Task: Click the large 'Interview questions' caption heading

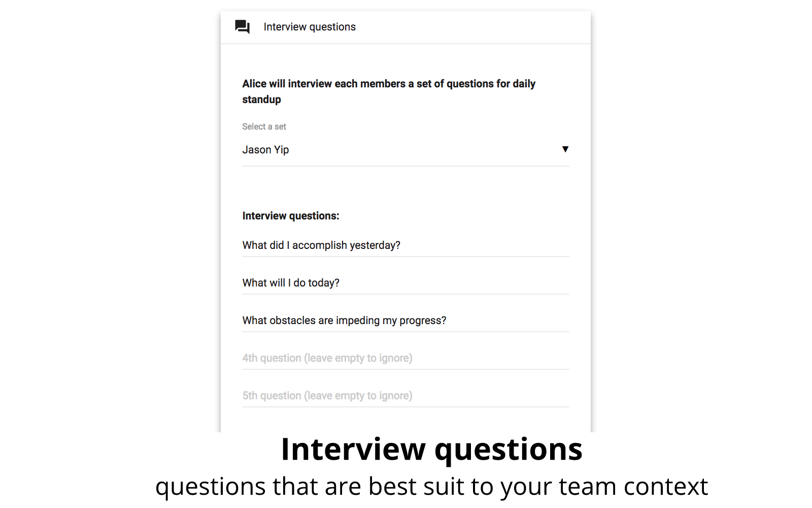Action: coord(431,450)
